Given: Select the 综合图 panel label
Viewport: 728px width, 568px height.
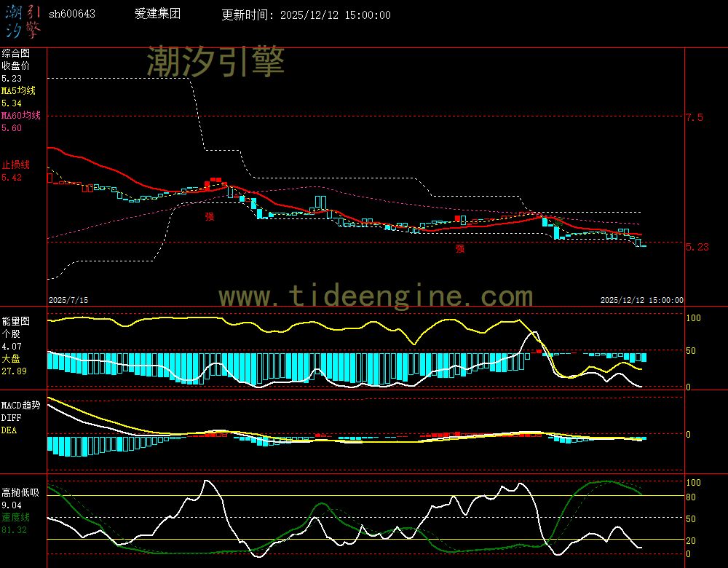Looking at the screenshot, I should [x=15, y=52].
